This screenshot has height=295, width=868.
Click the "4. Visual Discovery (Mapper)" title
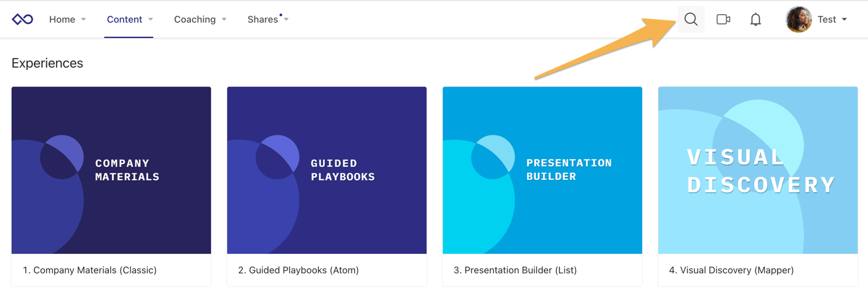(x=731, y=270)
